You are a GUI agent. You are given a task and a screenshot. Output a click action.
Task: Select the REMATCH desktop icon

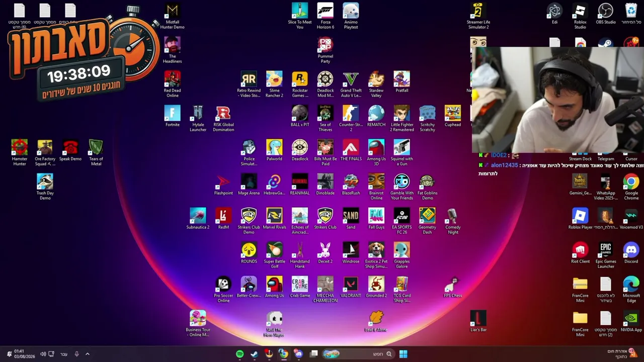(376, 117)
